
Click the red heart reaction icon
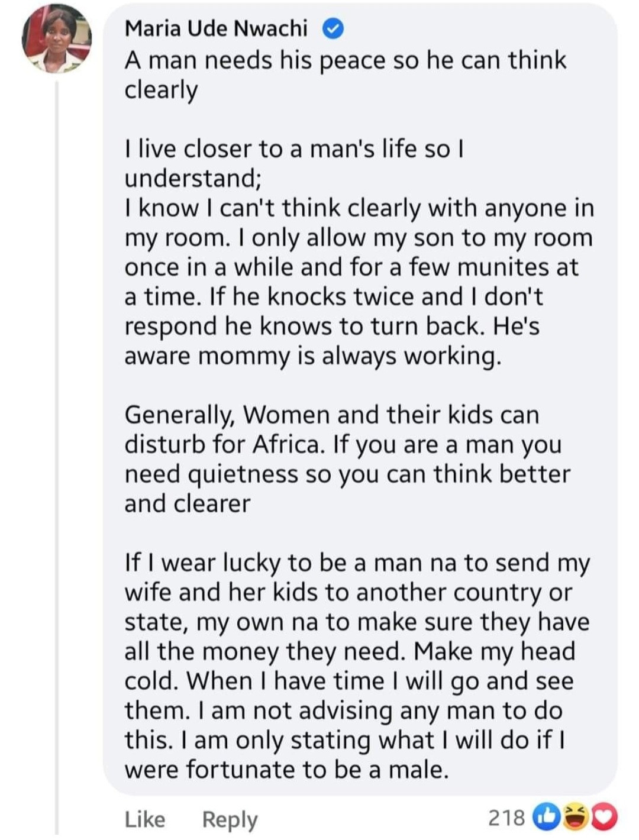click(604, 816)
